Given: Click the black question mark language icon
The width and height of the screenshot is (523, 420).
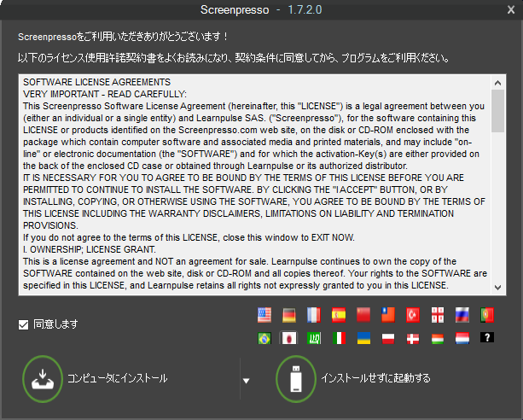Looking at the screenshot, I should point(487,337).
